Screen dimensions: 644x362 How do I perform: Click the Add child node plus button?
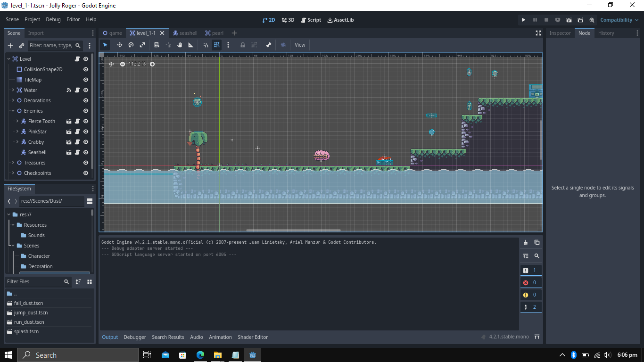tap(10, 46)
